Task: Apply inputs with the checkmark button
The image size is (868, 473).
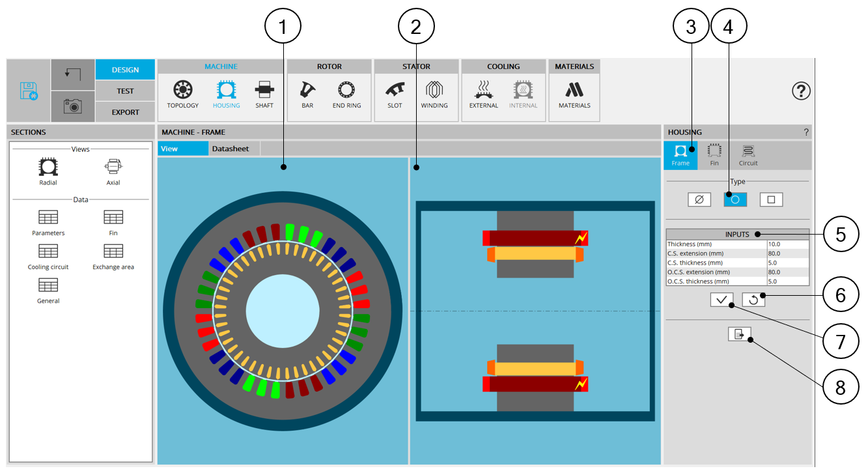Action: click(x=722, y=300)
